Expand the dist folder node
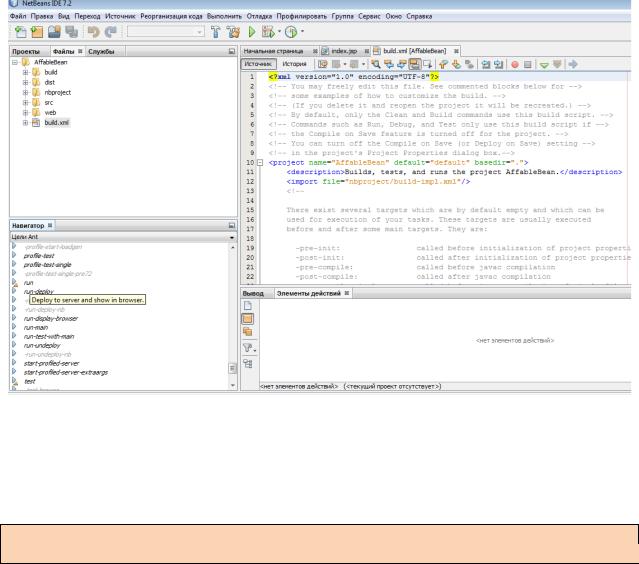 pyautogui.click(x=25, y=83)
